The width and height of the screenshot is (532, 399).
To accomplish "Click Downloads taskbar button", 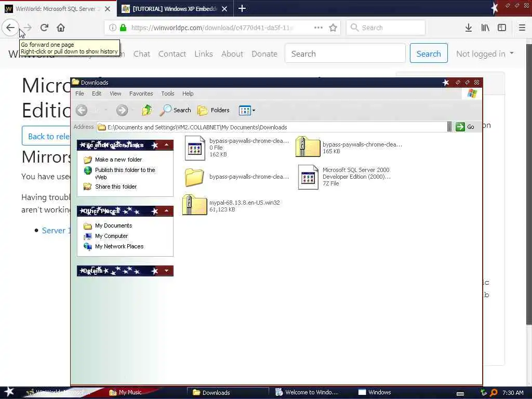I will 229,393.
